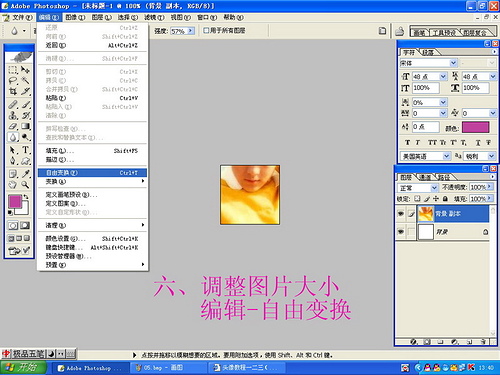Enable 用于所有图层 checkbox
500x375 pixels.
[206, 31]
